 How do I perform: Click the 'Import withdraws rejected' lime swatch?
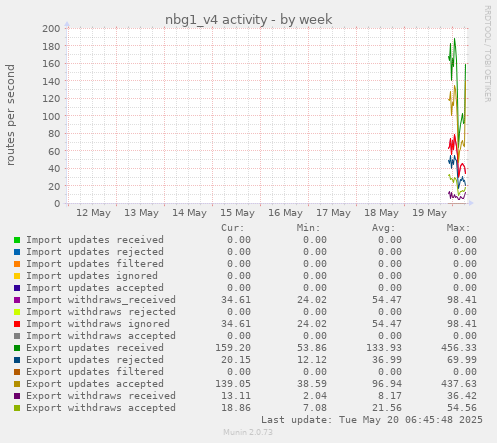[x=17, y=312]
